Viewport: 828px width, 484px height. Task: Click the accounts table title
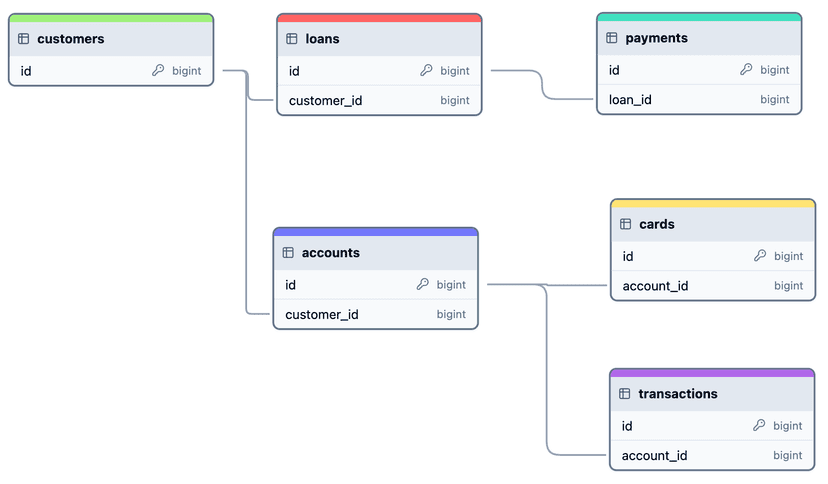pyautogui.click(x=331, y=253)
